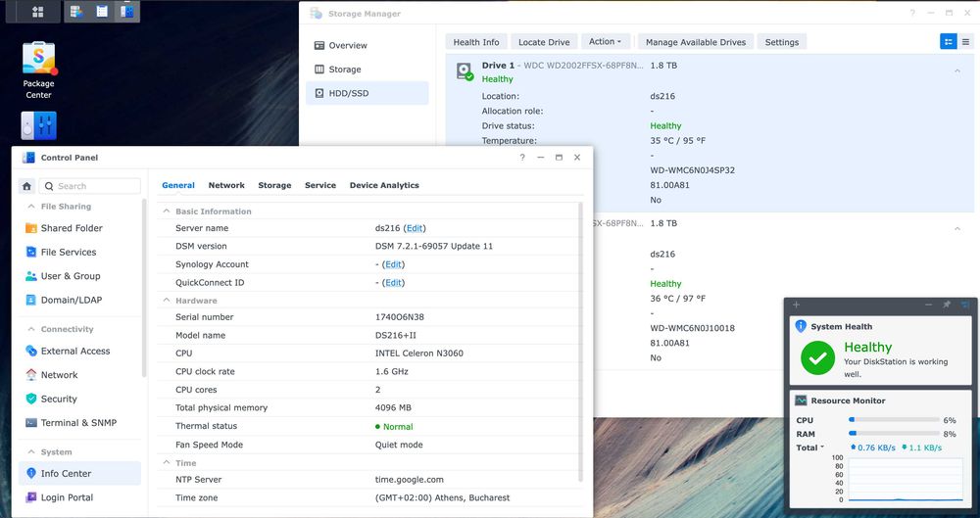Click the DSM 7.2.1-69057 Update 11 text
The height and width of the screenshot is (518, 980).
(x=434, y=246)
